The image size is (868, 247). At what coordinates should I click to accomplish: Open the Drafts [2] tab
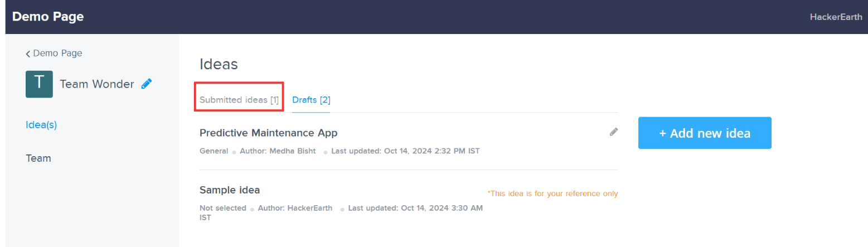pyautogui.click(x=311, y=100)
